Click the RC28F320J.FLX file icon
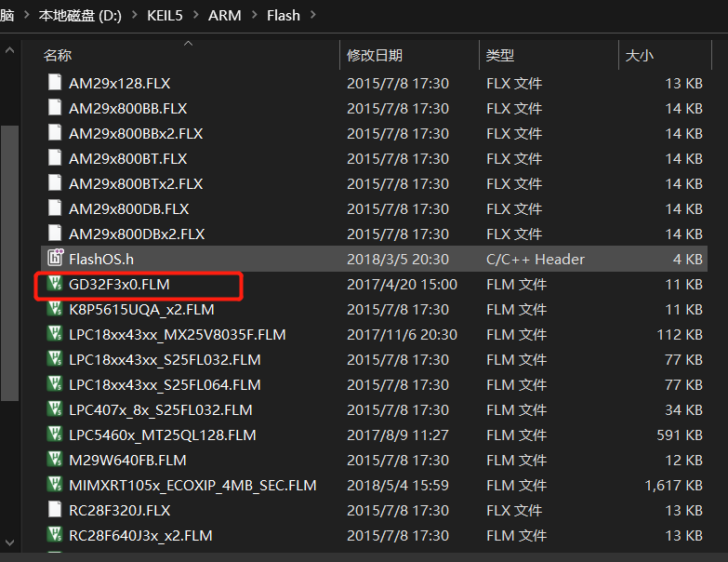Screen dimensions: 728x562 (x=55, y=509)
